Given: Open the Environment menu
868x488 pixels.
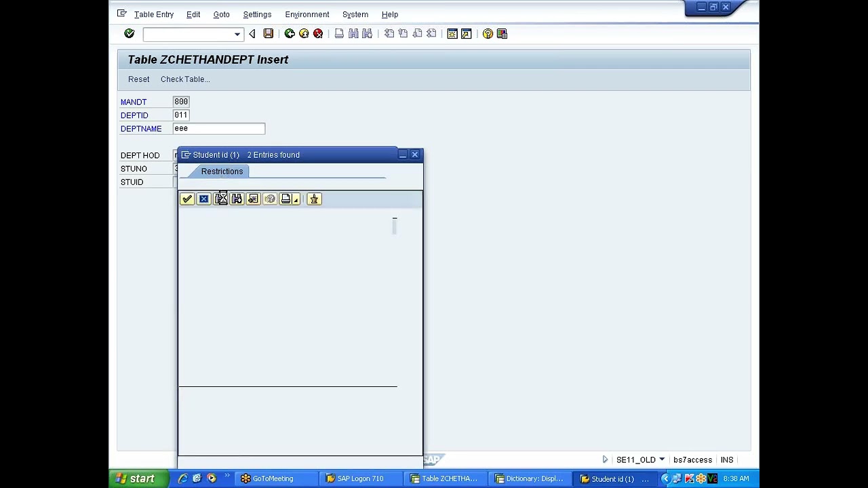Looking at the screenshot, I should tap(307, 14).
